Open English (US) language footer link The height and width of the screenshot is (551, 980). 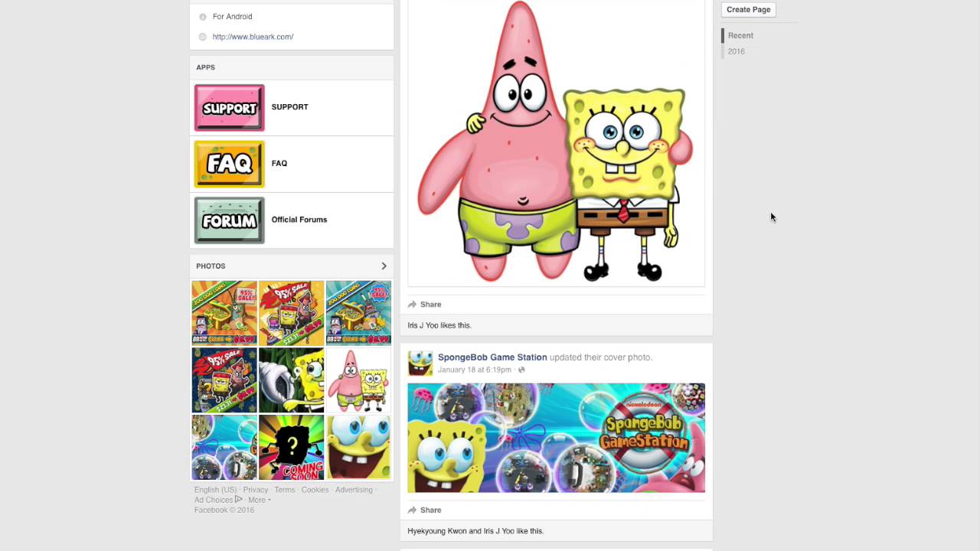[215, 490]
